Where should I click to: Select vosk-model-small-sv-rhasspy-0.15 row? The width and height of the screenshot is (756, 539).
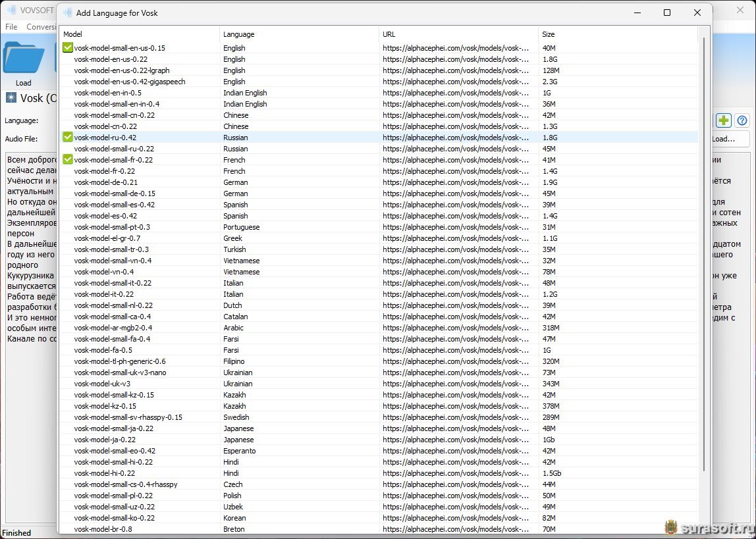coord(379,417)
